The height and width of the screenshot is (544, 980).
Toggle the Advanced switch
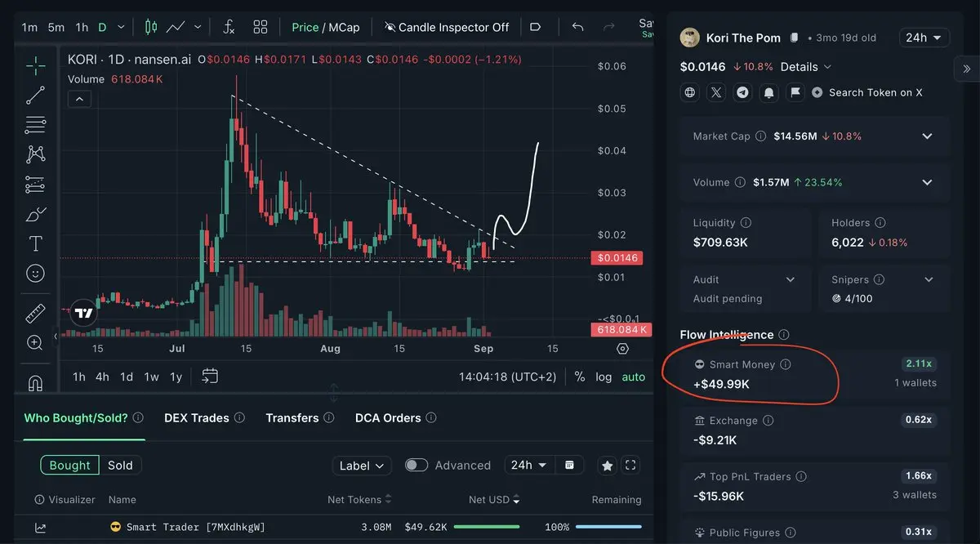[416, 465]
